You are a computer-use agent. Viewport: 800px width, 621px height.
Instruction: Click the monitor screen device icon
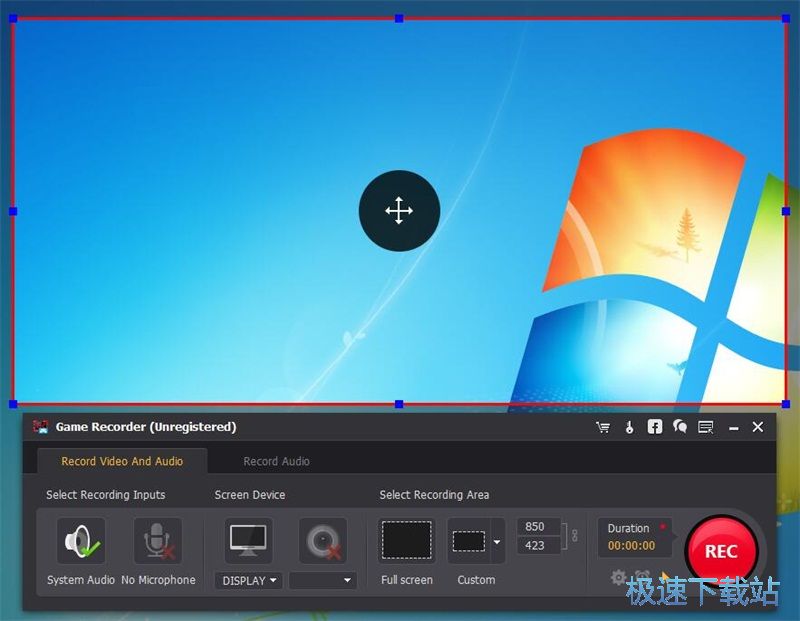coord(248,541)
